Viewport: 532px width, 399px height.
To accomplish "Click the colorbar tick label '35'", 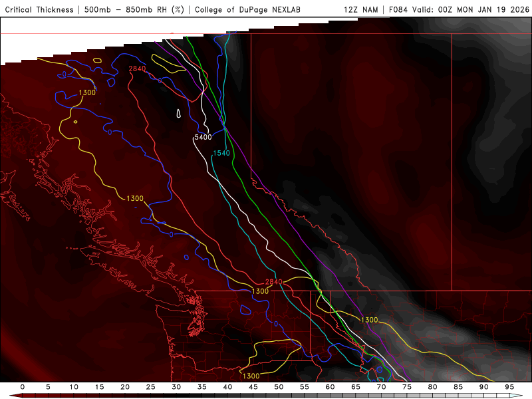I will tap(202, 387).
